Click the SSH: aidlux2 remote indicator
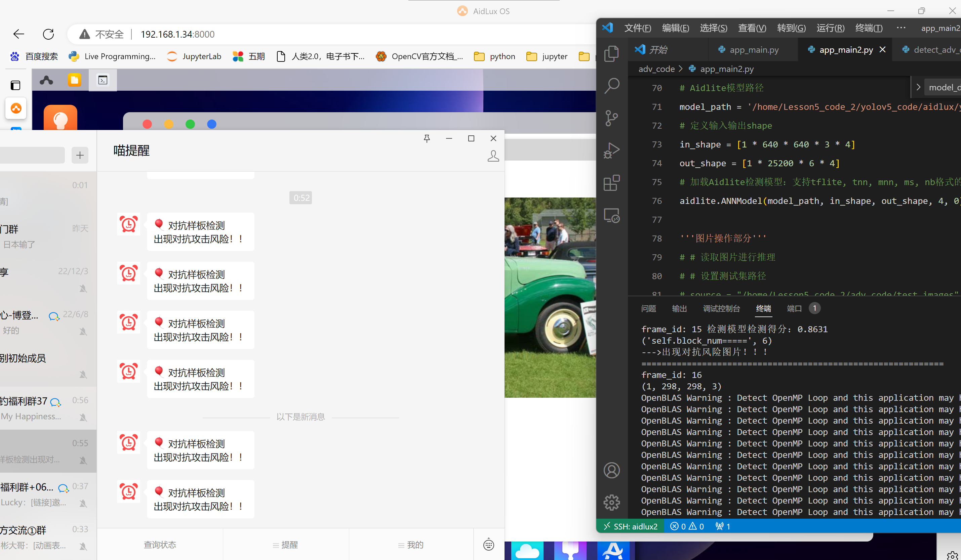The width and height of the screenshot is (961, 560). [x=630, y=526]
